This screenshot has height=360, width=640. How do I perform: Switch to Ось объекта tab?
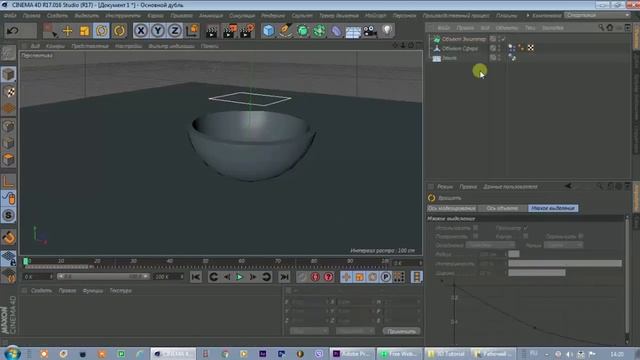[x=502, y=208]
